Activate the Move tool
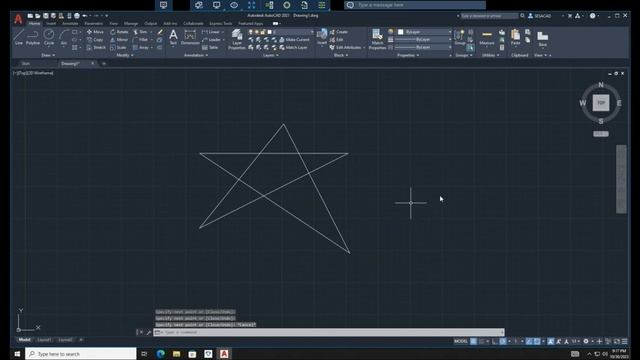 point(95,32)
